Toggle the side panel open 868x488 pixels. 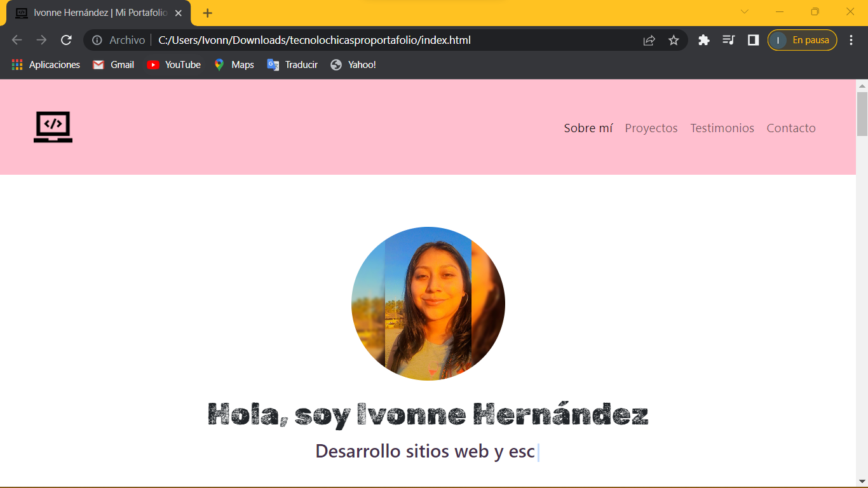click(752, 39)
